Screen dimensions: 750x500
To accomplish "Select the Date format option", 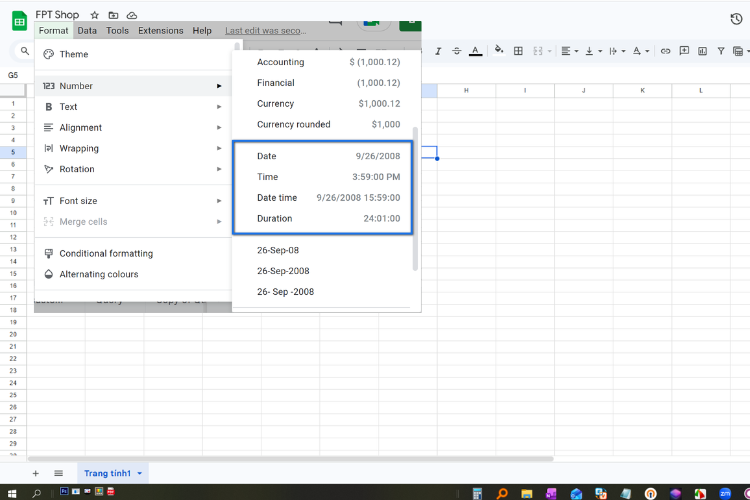I will pos(326,156).
